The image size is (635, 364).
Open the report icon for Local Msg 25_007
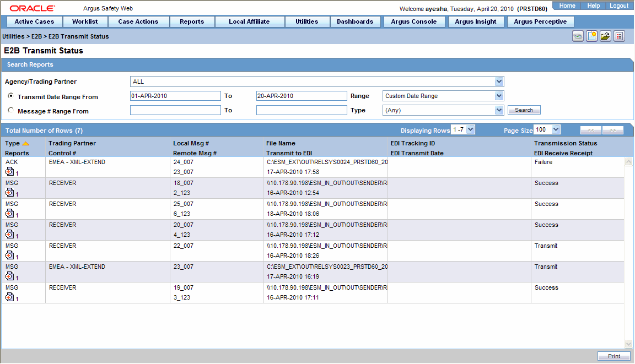pyautogui.click(x=9, y=214)
